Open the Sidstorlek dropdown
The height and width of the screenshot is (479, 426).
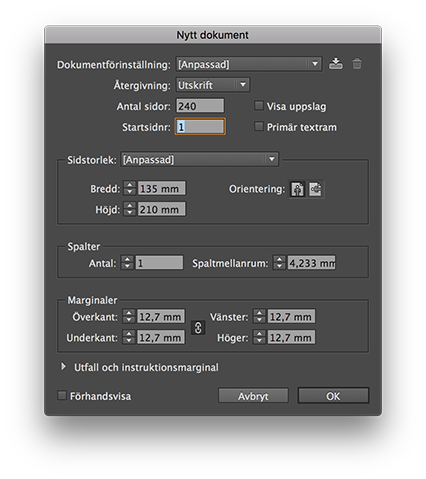[199, 160]
